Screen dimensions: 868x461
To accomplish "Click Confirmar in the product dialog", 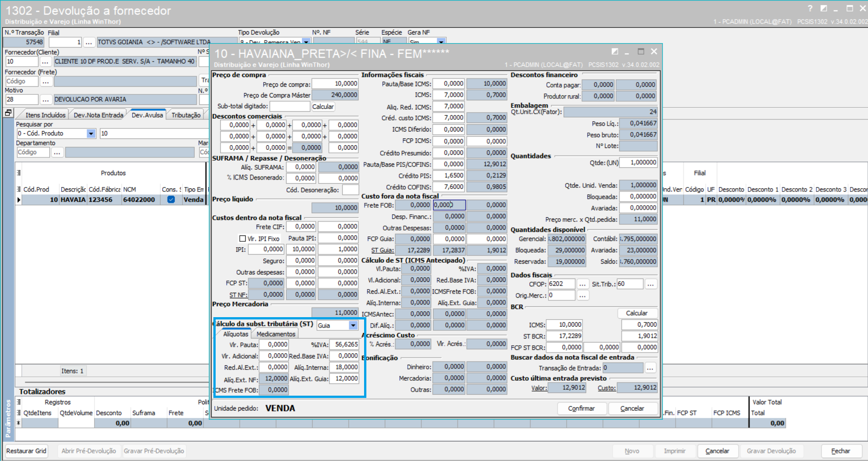I will [582, 408].
